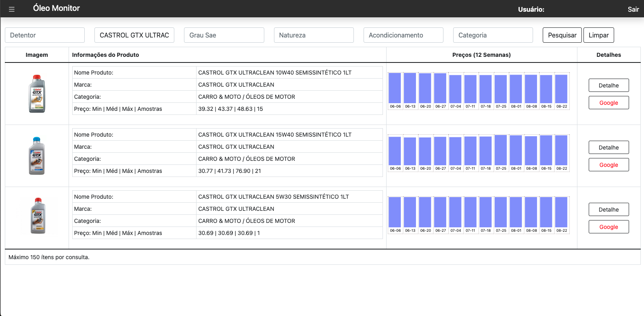The height and width of the screenshot is (316, 644).
Task: Click the Máximo 150 ítens por consulta note
Action: point(49,257)
